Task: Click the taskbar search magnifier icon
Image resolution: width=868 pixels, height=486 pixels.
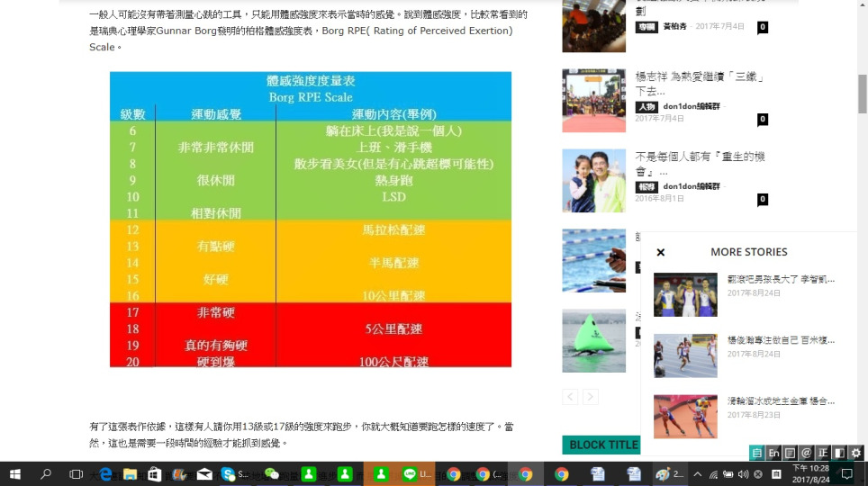Action: pyautogui.click(x=46, y=473)
